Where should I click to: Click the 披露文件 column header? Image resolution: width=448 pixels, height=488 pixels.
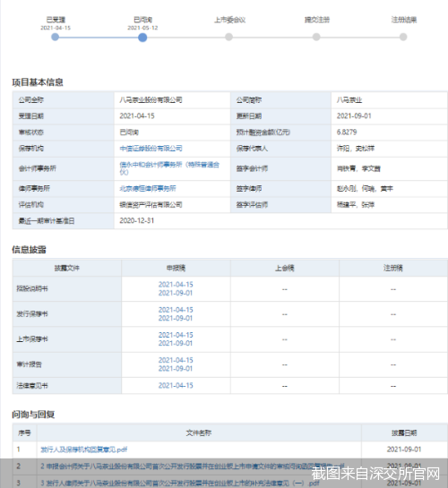(67, 268)
